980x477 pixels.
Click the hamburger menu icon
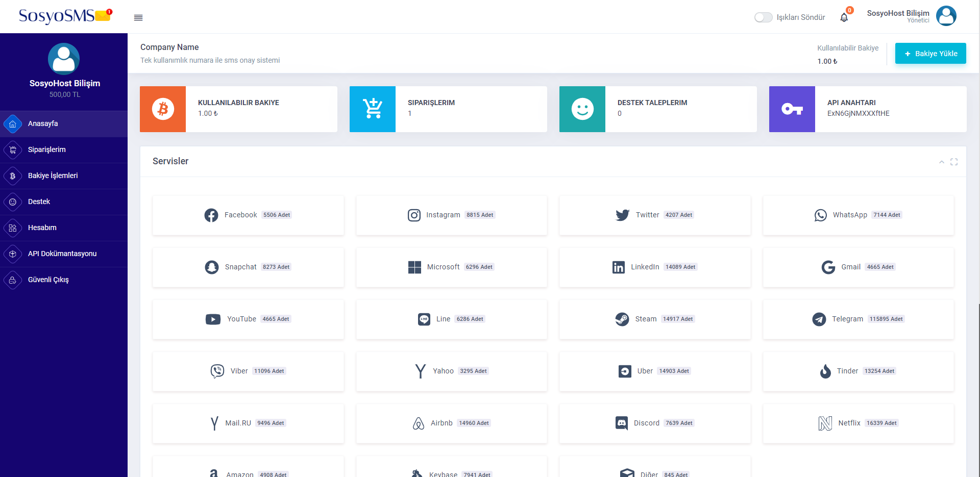[x=138, y=17]
